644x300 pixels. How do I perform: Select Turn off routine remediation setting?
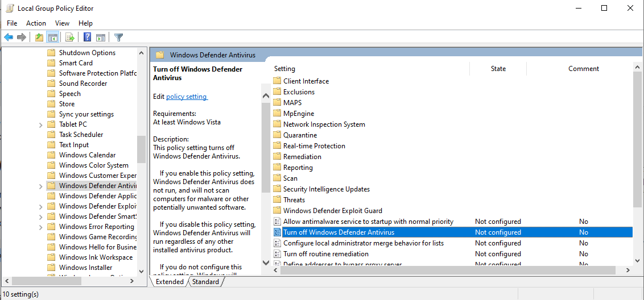click(325, 254)
